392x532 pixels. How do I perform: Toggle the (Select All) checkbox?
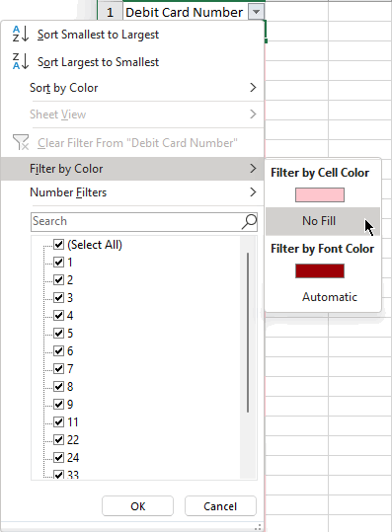58,245
